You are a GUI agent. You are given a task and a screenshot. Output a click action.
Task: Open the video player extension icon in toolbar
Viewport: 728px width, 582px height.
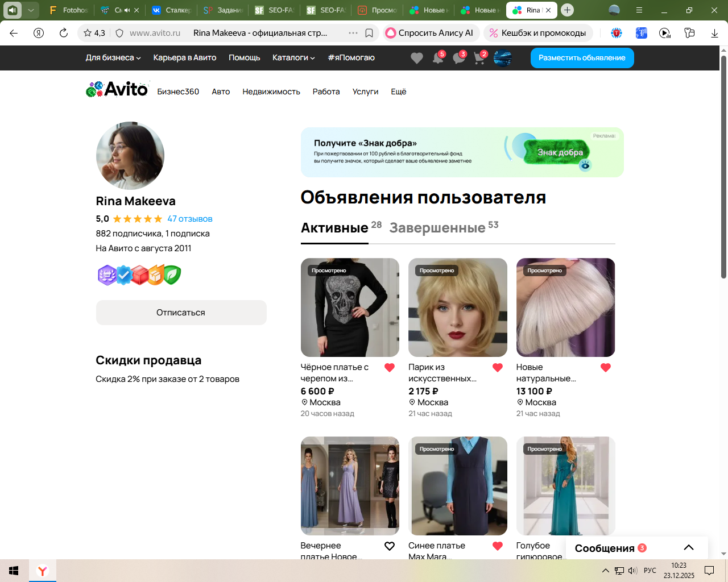(664, 33)
